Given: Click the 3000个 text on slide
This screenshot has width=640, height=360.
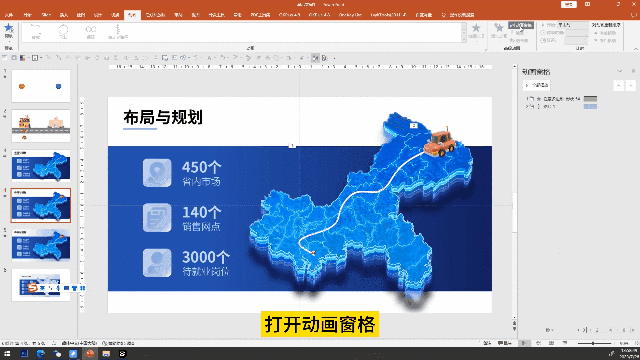Looking at the screenshot, I should point(206,257).
